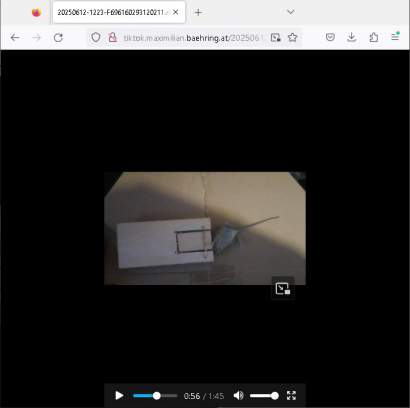Play the video
Viewport: 410px width, 408px height.
click(119, 396)
